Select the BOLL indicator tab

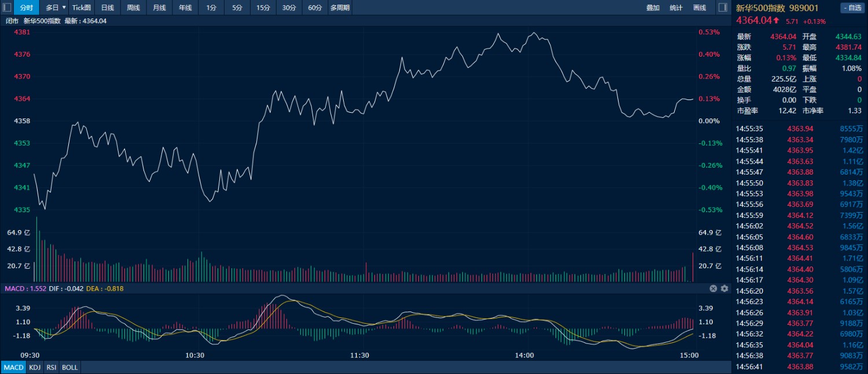(69, 368)
